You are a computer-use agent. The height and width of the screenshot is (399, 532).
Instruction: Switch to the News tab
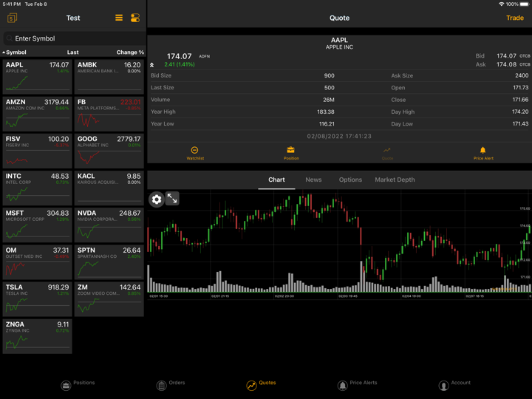click(313, 180)
